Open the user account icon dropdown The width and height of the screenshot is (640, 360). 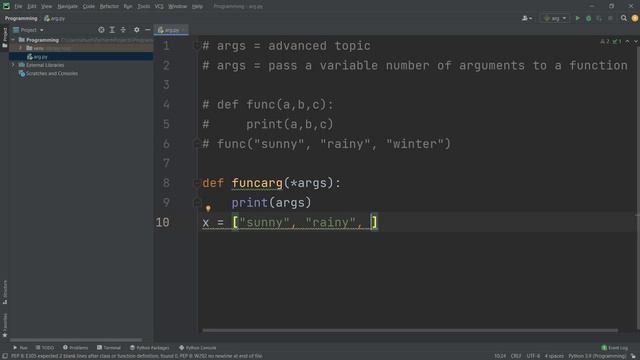[x=527, y=18]
